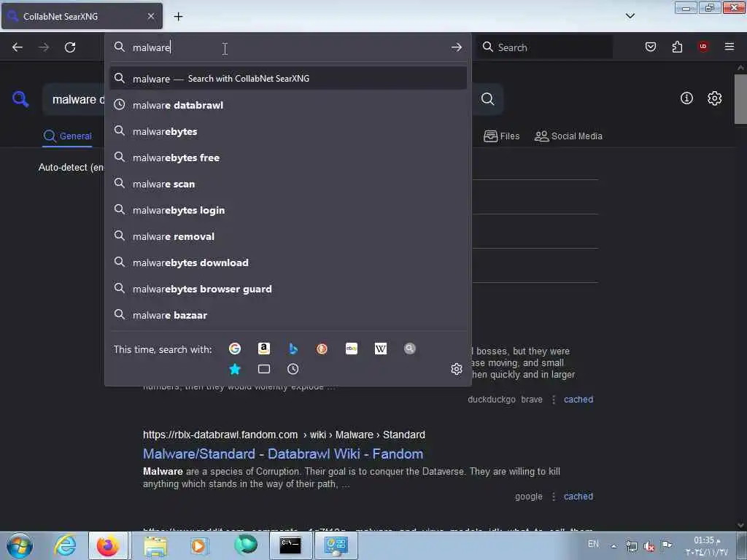Open the Auto-detect language dropdown
Image resolution: width=747 pixels, height=560 pixels.
[71, 168]
